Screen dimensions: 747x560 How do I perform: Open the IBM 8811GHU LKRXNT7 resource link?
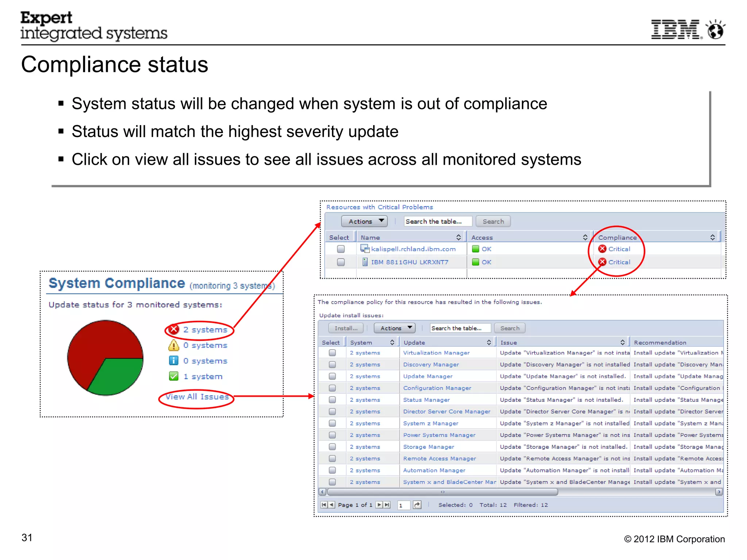click(410, 262)
